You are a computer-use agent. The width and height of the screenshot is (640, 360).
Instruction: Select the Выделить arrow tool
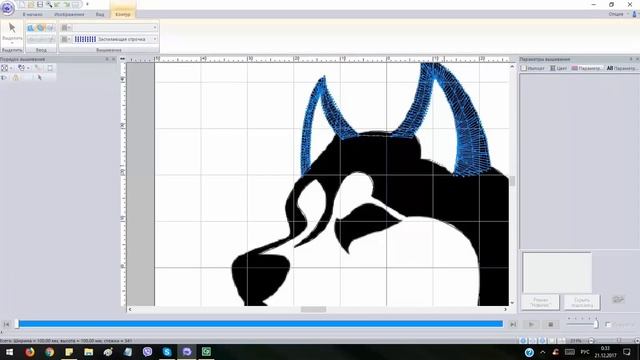[12, 28]
